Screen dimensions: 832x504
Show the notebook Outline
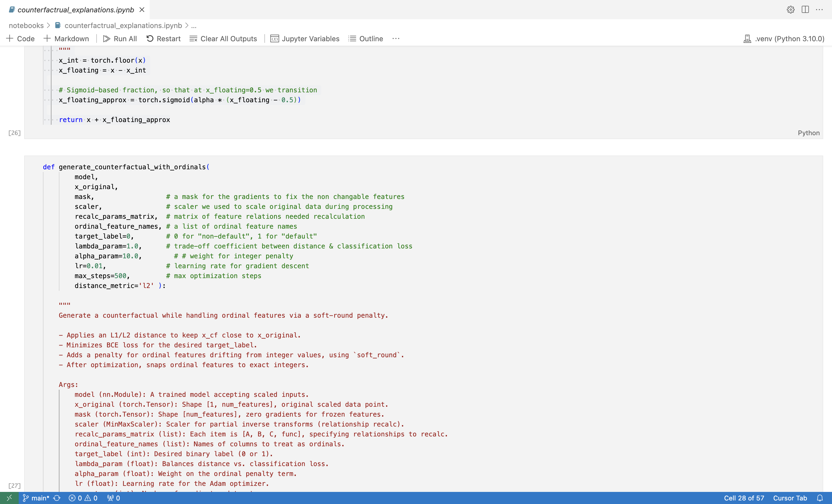click(x=366, y=39)
